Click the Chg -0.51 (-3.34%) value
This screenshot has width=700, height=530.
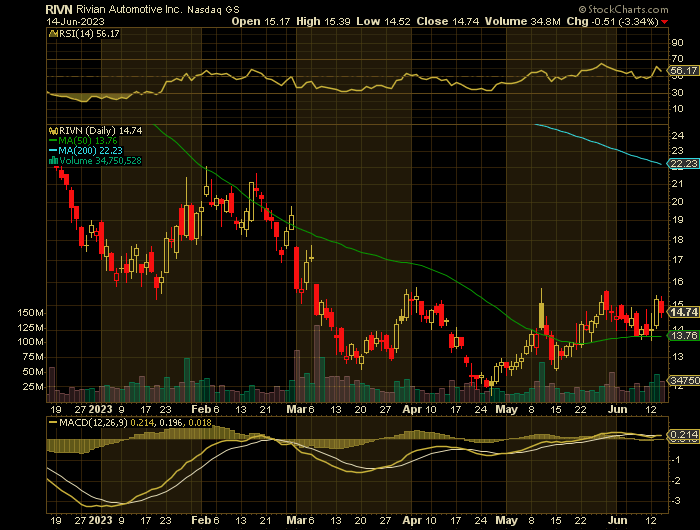point(612,21)
